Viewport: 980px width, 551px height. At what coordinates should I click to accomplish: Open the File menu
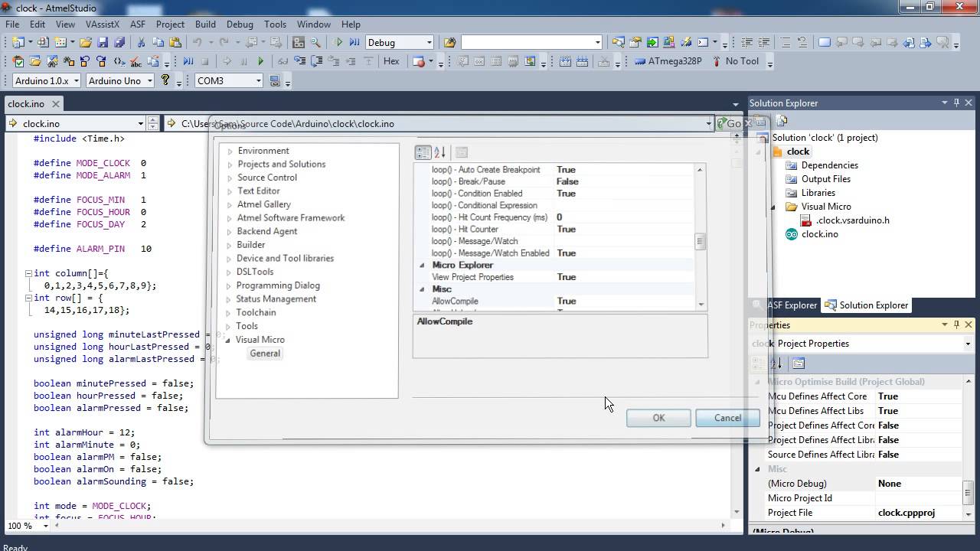(x=12, y=24)
